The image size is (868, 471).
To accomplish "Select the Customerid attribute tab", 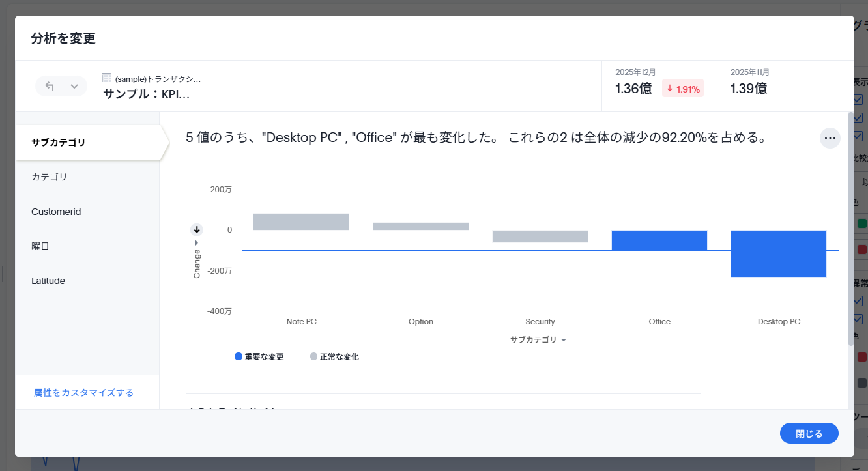I will tap(56, 212).
